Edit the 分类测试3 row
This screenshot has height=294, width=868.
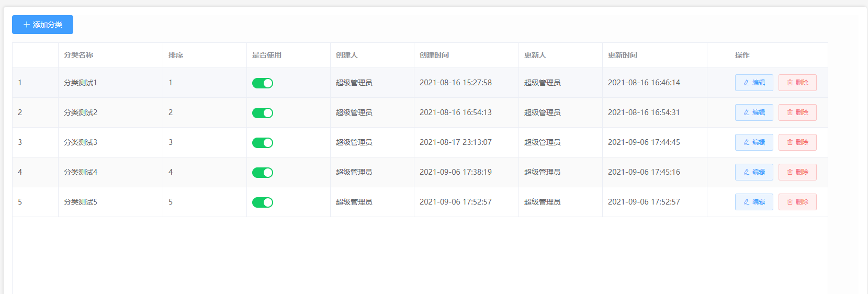[754, 142]
